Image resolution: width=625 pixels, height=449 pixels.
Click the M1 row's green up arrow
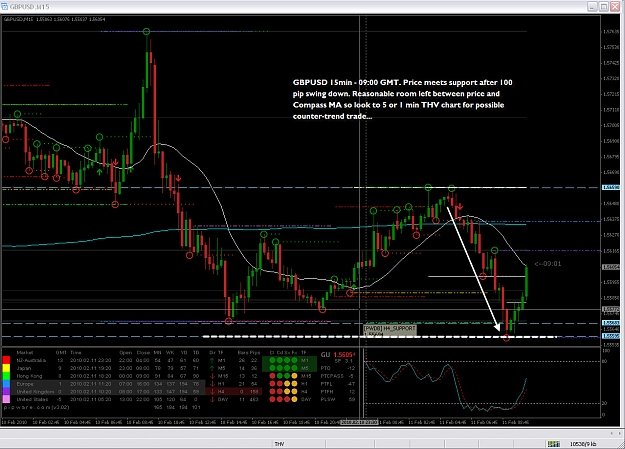[212, 360]
